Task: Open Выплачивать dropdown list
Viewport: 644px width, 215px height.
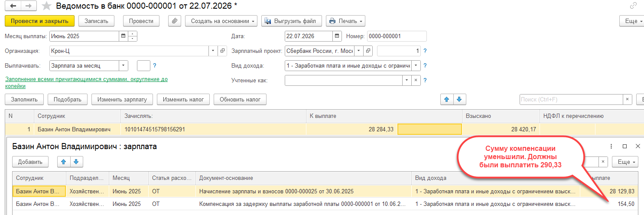Action: tap(124, 66)
